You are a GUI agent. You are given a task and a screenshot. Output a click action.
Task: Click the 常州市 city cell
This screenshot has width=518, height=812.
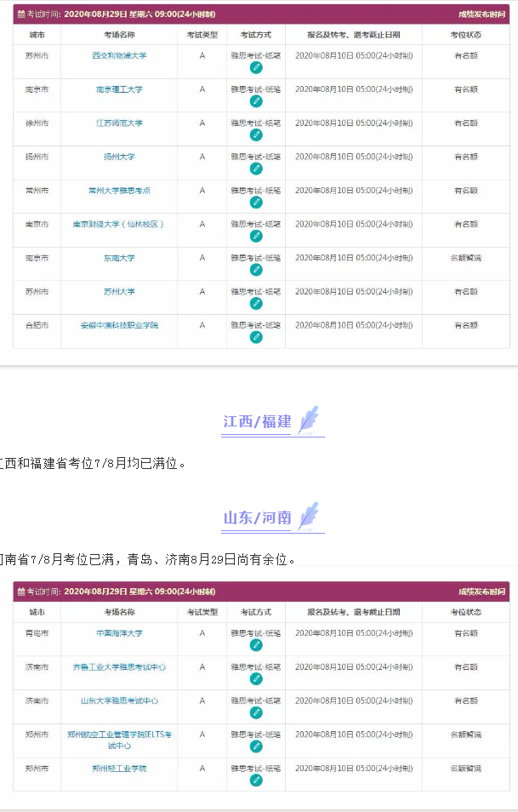[x=37, y=191]
